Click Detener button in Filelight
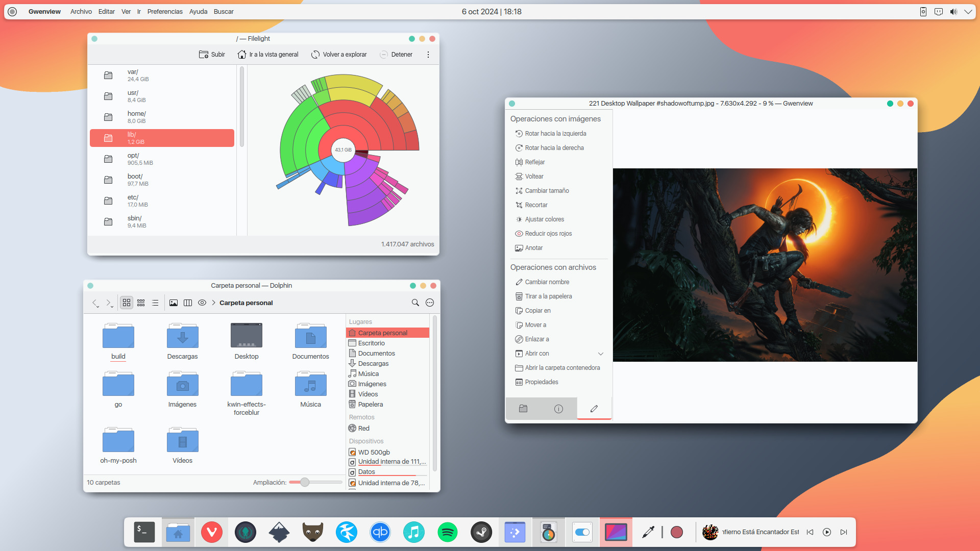This screenshot has width=980, height=551. 396,55
